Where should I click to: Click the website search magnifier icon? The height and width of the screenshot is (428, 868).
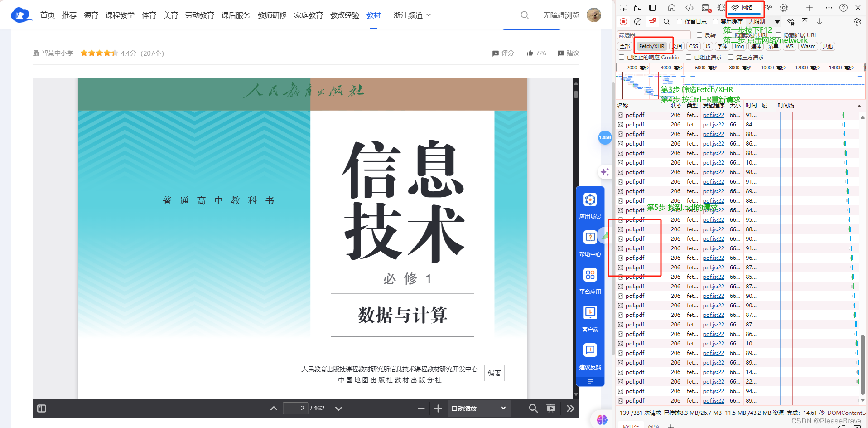pyautogui.click(x=525, y=15)
